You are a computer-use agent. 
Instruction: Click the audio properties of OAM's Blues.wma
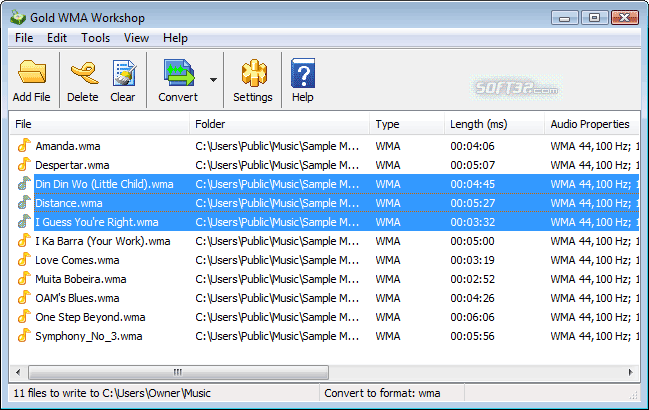click(594, 298)
